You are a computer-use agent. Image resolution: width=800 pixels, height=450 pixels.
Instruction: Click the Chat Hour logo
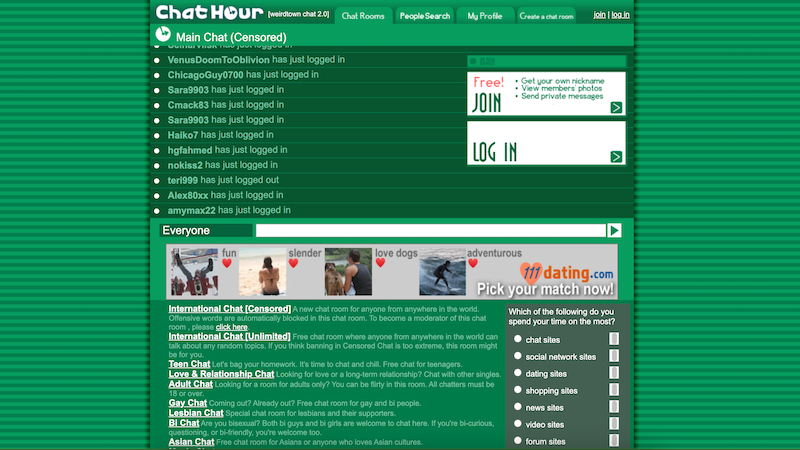(x=209, y=12)
